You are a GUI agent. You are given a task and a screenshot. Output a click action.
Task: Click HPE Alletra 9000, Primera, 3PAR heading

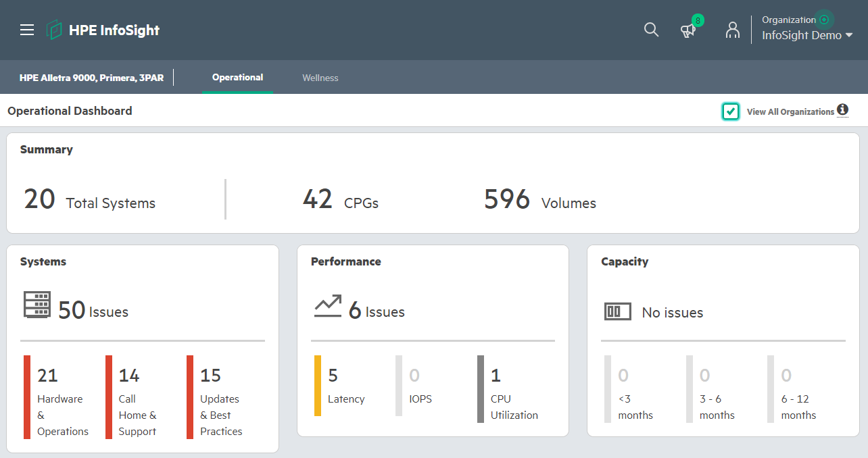(x=92, y=78)
